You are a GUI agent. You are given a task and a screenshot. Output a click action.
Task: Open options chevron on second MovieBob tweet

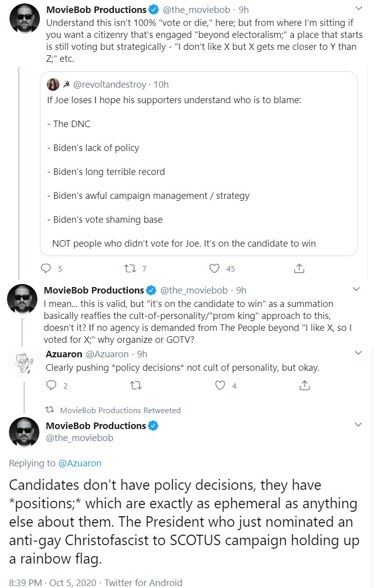click(357, 289)
